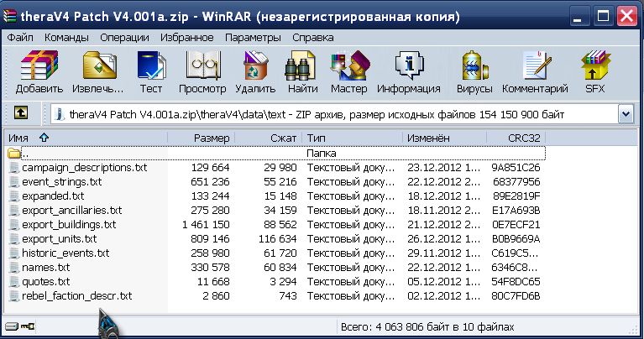Select file name rebel_faction_descr.txt
The height and width of the screenshot is (339, 644).
76,296
